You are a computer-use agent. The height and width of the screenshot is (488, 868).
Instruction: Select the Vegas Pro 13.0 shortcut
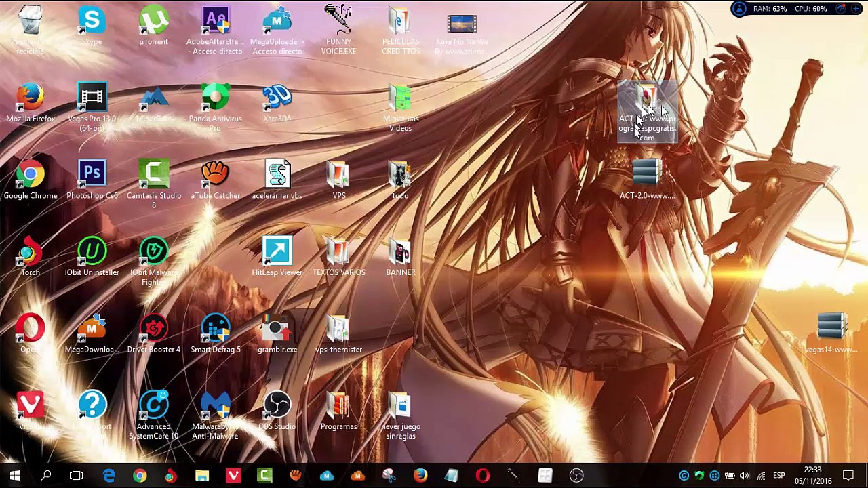coord(92,107)
